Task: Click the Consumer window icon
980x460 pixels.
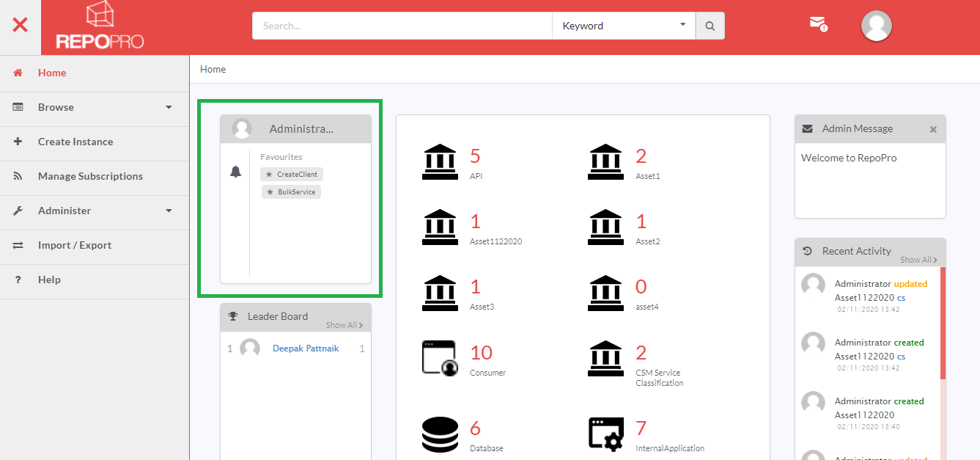Action: tap(440, 358)
